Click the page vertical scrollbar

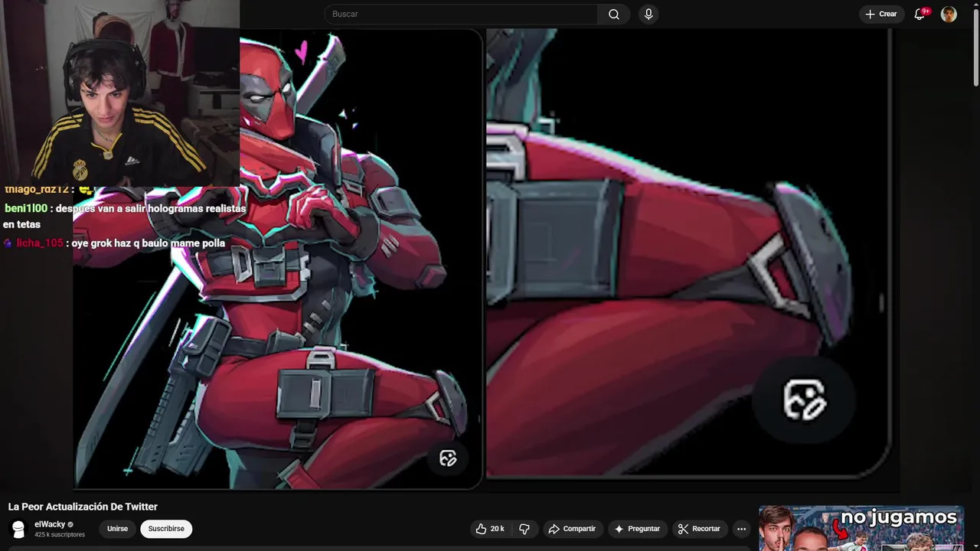pyautogui.click(x=975, y=46)
